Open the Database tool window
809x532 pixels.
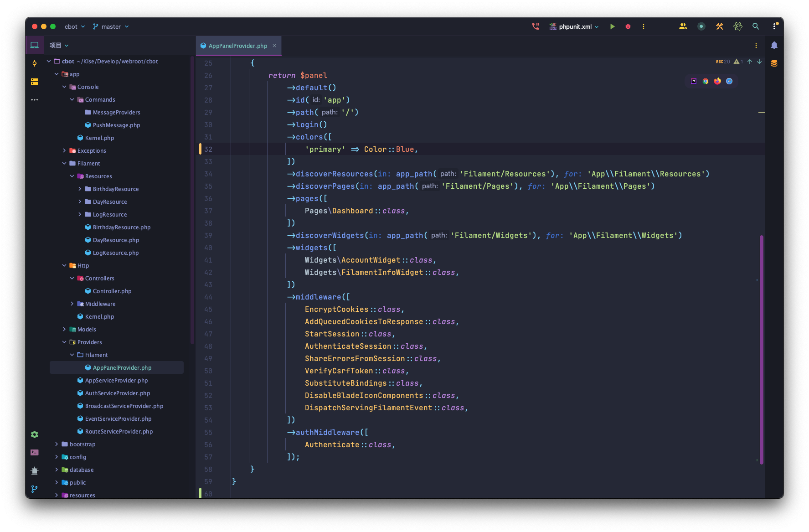(x=774, y=63)
